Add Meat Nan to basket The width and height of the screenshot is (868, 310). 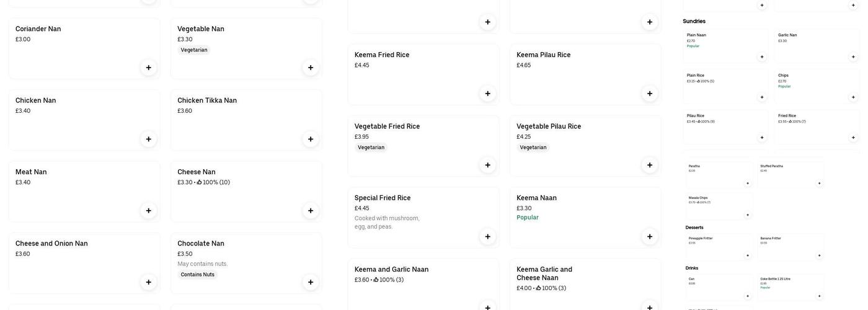[148, 211]
